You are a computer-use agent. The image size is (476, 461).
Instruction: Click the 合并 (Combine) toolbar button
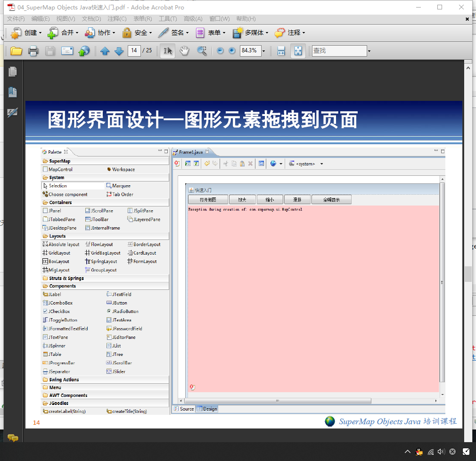[x=63, y=33]
